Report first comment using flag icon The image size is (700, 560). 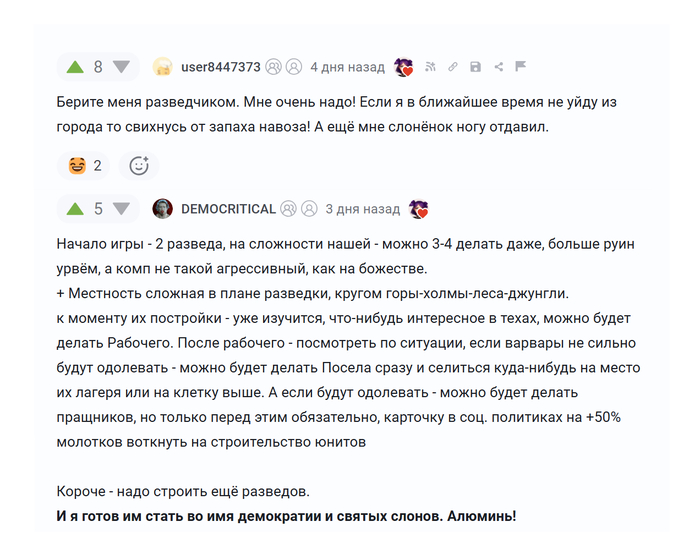tap(520, 67)
